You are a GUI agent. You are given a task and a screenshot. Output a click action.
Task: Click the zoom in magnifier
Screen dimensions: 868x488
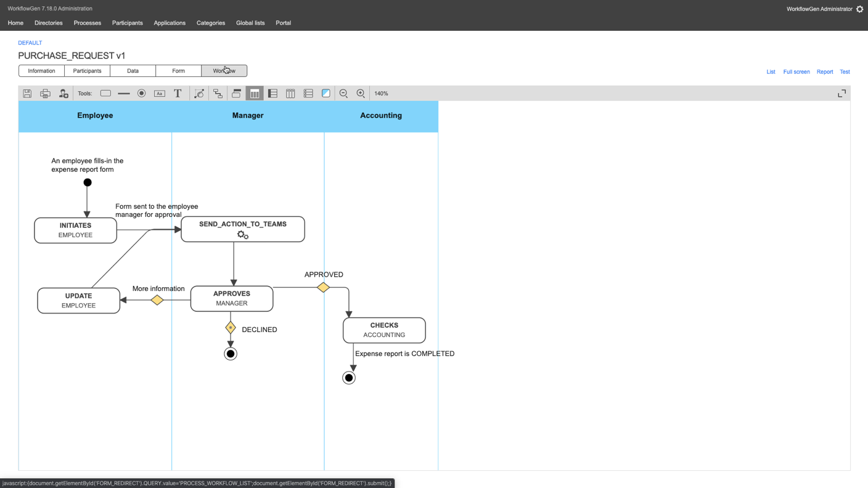coord(361,94)
